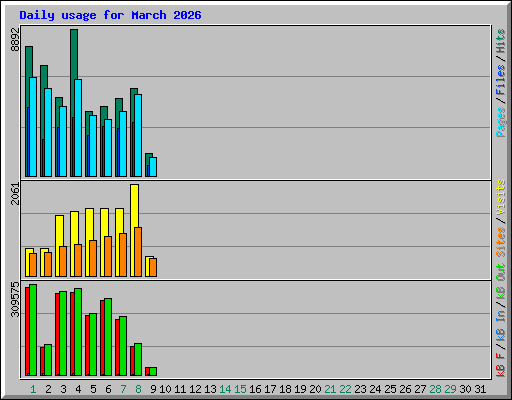
Task: Click the 'Pages' legend label
Action: [x=501, y=122]
